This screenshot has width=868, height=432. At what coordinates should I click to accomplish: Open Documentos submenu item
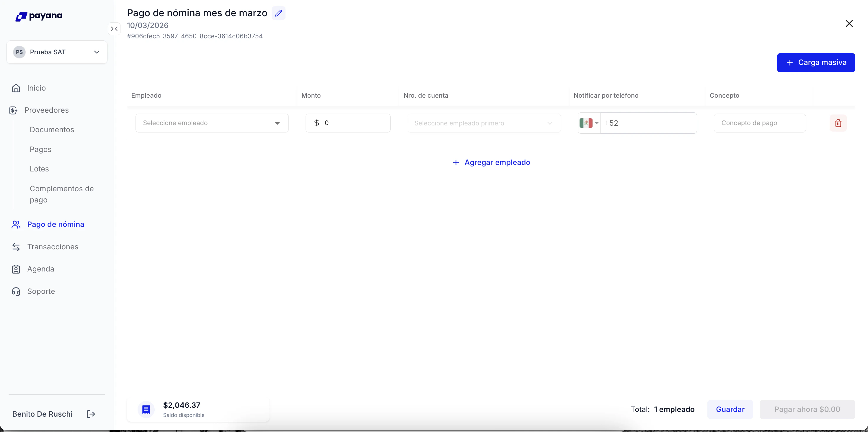coord(52,130)
